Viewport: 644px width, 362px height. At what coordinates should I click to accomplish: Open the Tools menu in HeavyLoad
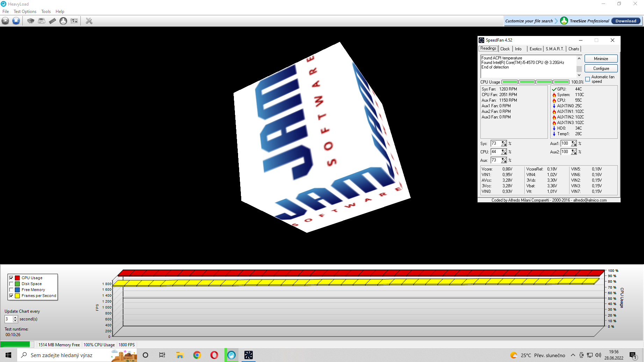click(x=46, y=12)
